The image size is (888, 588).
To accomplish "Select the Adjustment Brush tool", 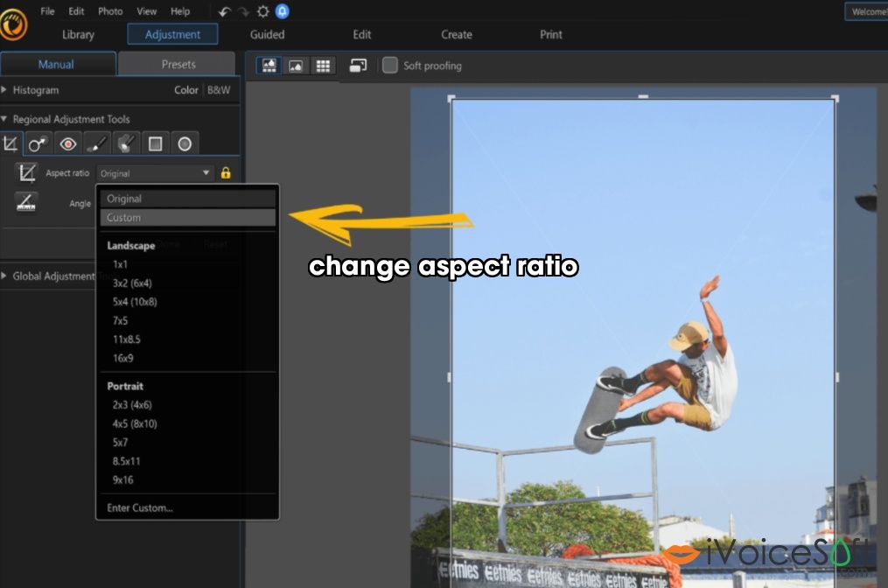I will tap(97, 143).
